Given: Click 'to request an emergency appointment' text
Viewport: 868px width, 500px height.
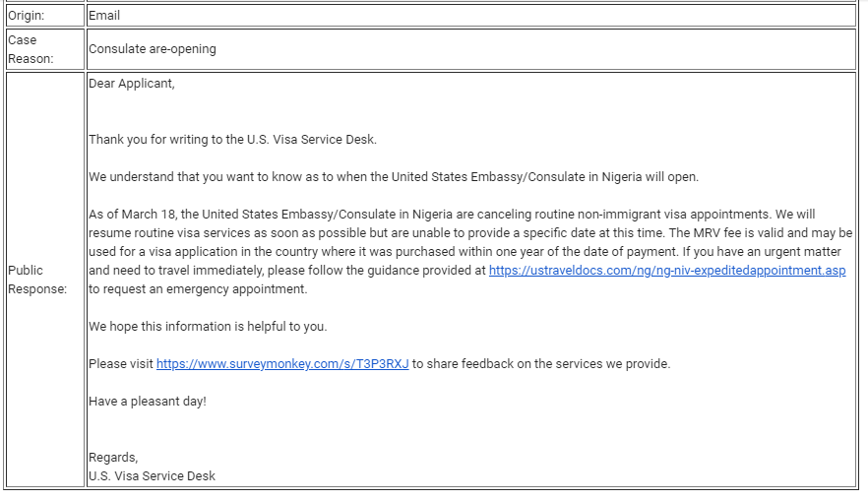Looking at the screenshot, I should coord(198,289).
